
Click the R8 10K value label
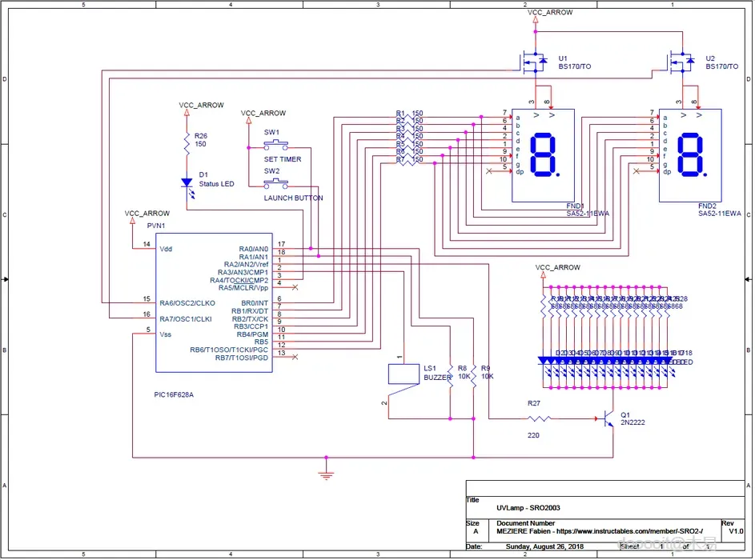[464, 376]
